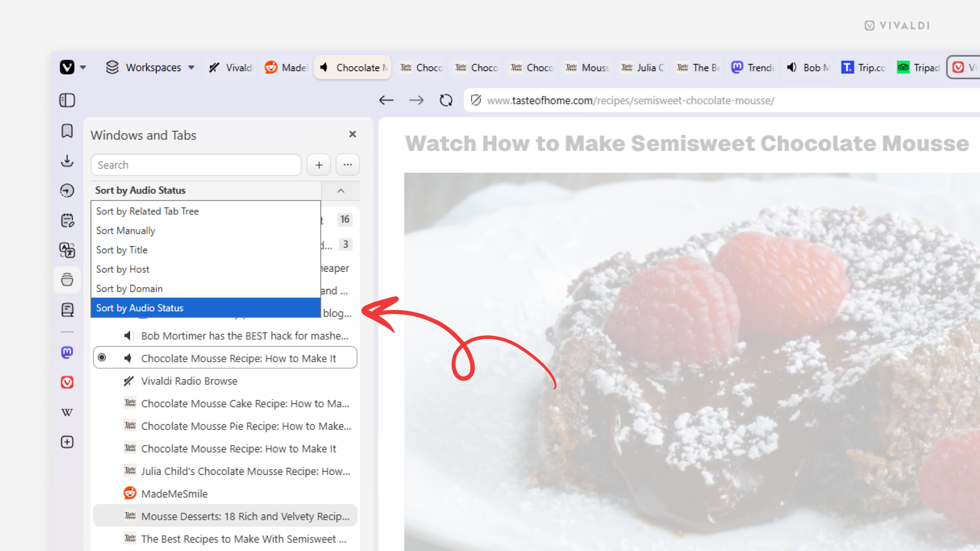Open the Downloads panel

coord(67,161)
